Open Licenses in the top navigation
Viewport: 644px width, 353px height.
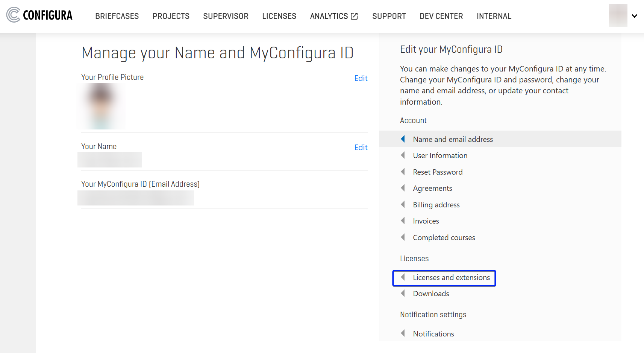(279, 16)
